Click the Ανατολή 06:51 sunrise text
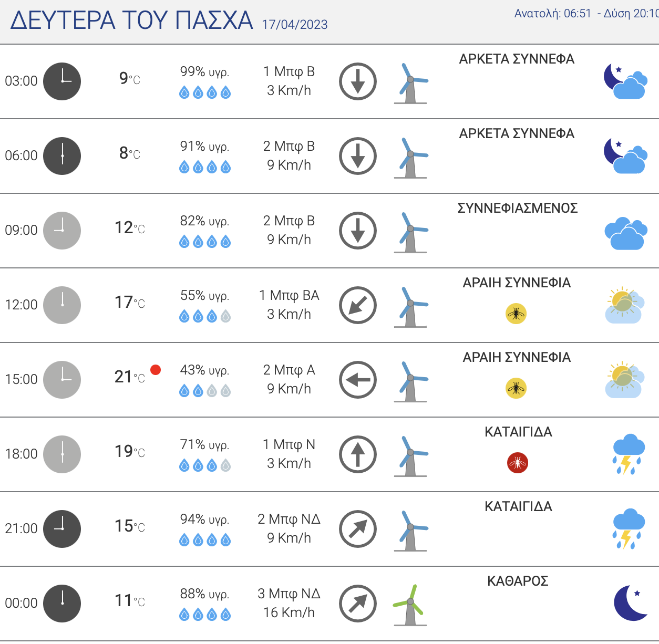The image size is (659, 644). (x=553, y=14)
